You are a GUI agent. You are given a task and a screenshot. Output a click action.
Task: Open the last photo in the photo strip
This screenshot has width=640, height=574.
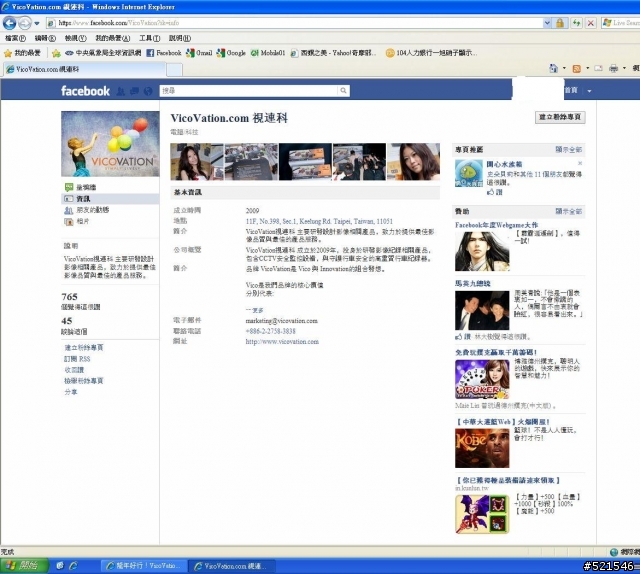click(x=413, y=162)
